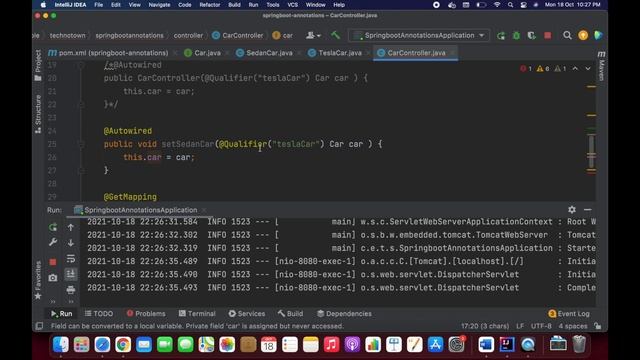Viewport: 640px width, 360px height.
Task: Open wrench settings in Run panel
Action: click(x=53, y=242)
